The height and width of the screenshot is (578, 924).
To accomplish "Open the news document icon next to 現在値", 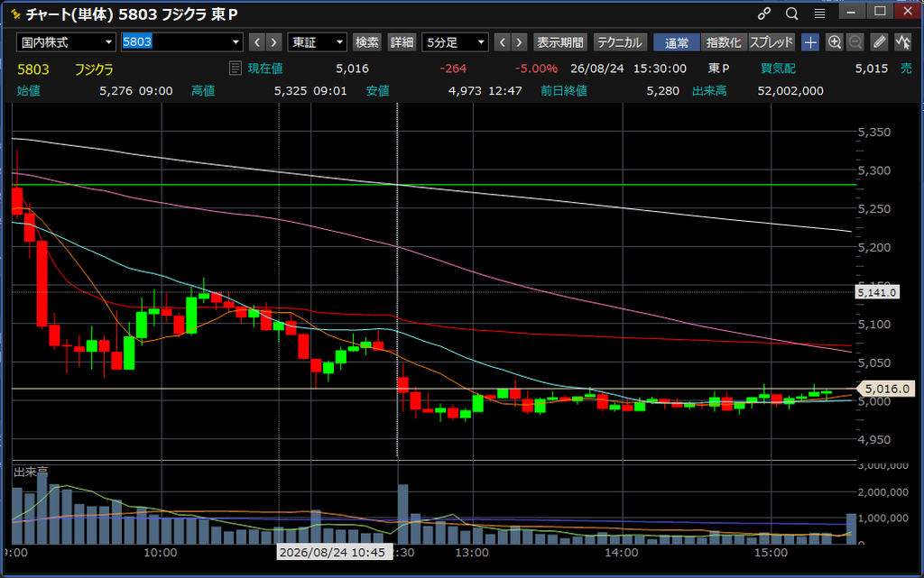I will pyautogui.click(x=236, y=69).
